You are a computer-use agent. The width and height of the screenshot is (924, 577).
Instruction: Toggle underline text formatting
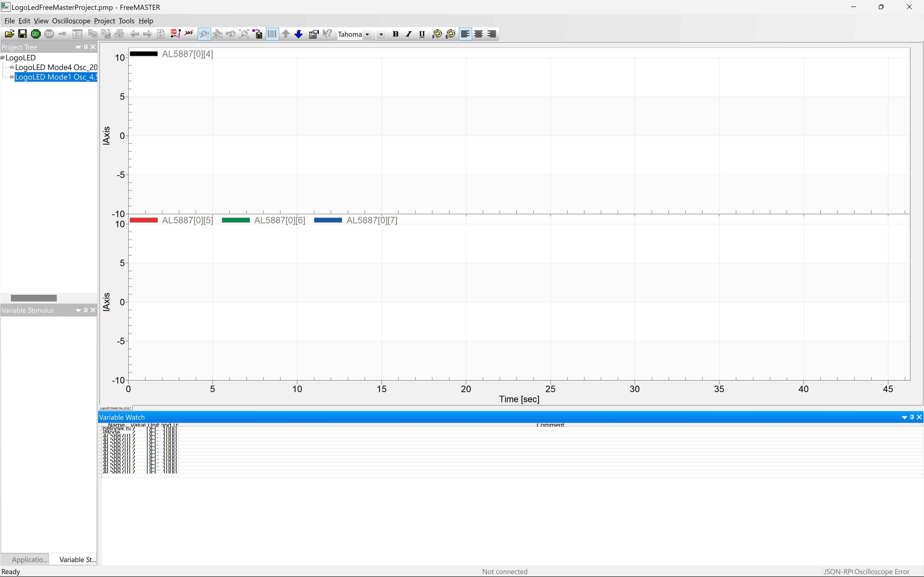[421, 34]
